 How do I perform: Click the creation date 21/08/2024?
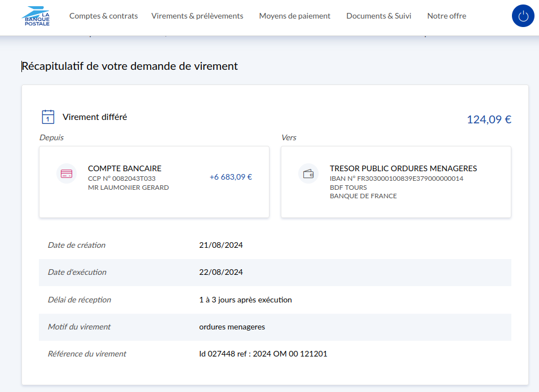[x=221, y=245]
